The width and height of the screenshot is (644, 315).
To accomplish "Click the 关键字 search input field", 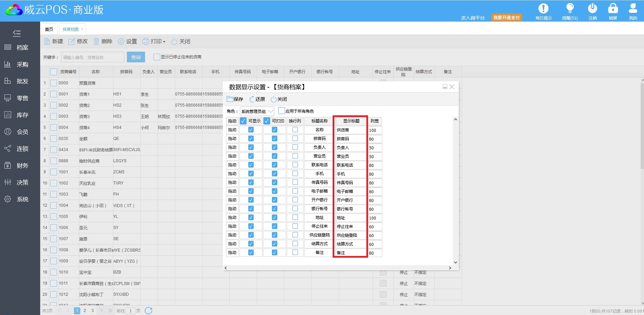I will pyautogui.click(x=92, y=57).
